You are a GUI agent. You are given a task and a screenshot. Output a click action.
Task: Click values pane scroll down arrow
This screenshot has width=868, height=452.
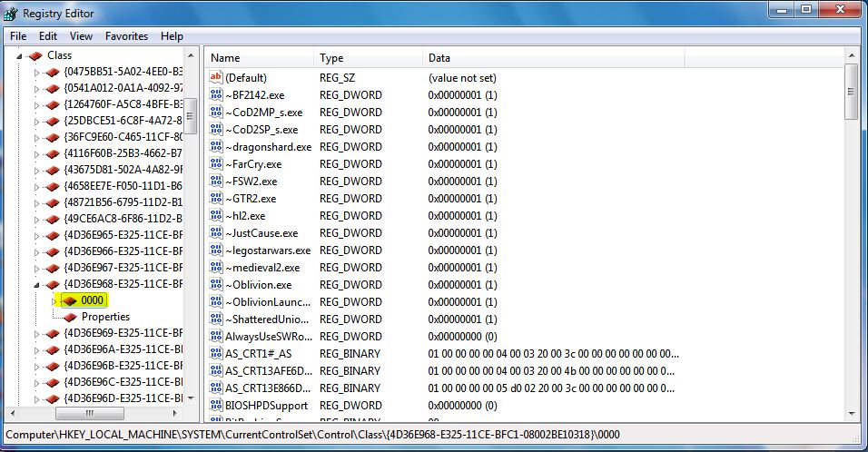coord(852,413)
